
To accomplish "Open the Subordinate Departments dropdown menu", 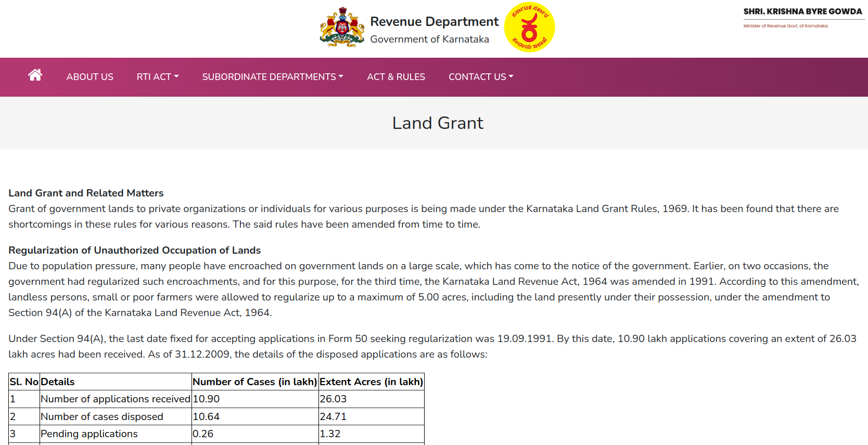I will [x=272, y=77].
